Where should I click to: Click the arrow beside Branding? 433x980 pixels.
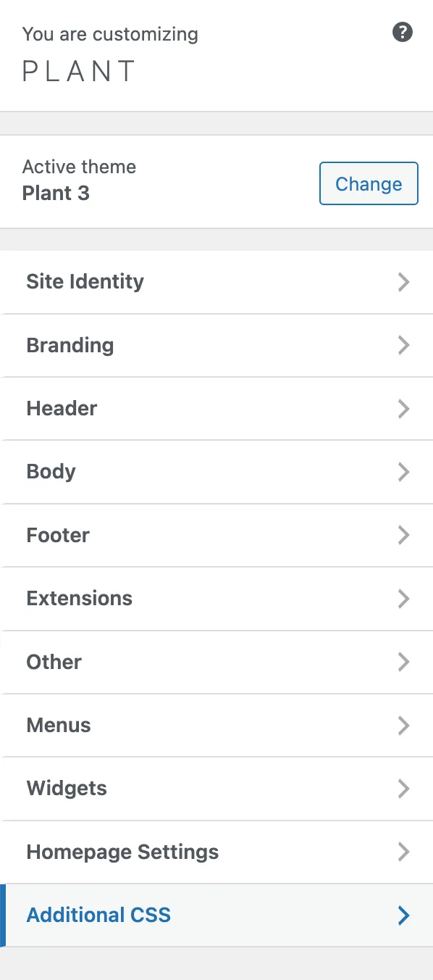coord(403,345)
